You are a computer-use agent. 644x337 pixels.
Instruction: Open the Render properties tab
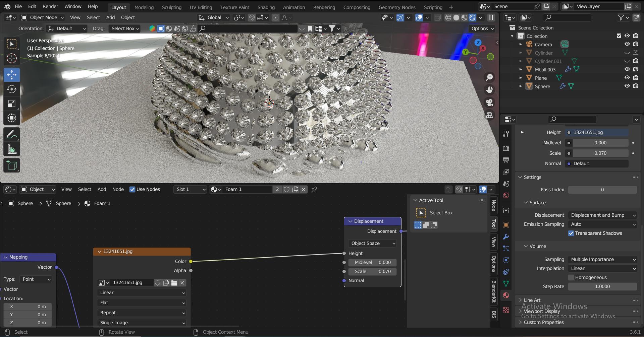click(x=506, y=148)
